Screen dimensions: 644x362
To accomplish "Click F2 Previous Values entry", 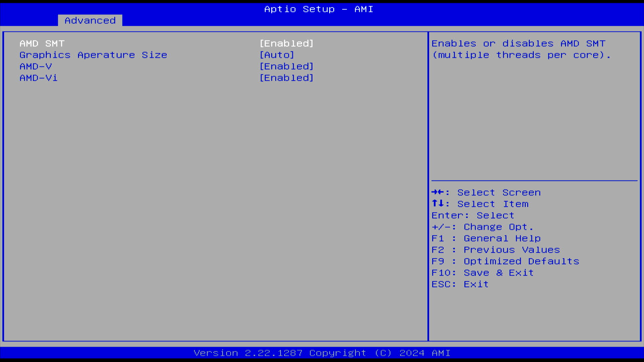I will click(495, 250).
